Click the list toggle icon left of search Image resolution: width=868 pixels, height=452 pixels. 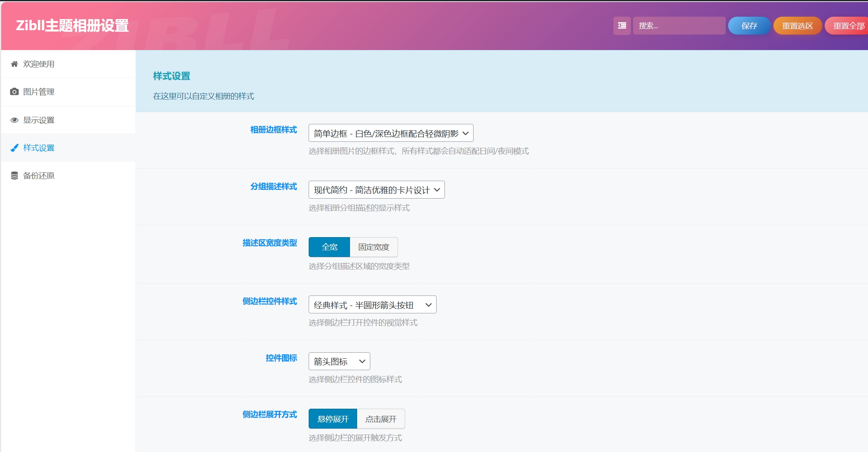[622, 25]
